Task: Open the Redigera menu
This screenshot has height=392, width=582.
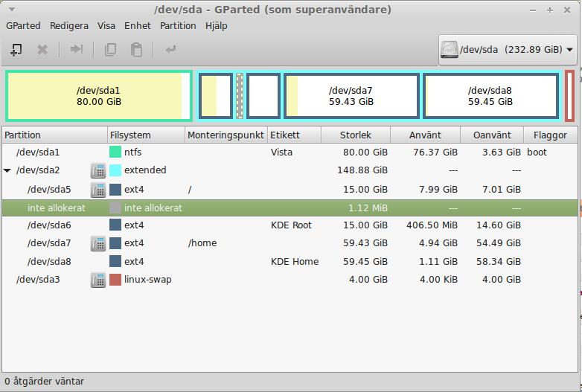Action: [69, 25]
